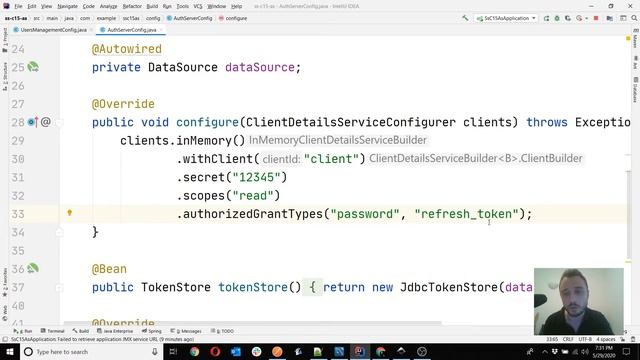Click the Run application icon
The width and height of the screenshot is (640, 360).
[547, 18]
